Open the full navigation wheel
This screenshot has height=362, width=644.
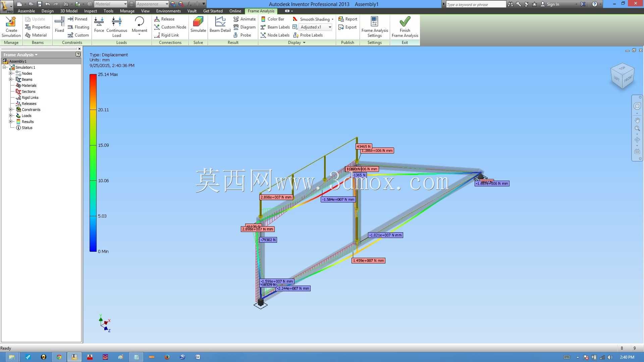click(x=637, y=106)
